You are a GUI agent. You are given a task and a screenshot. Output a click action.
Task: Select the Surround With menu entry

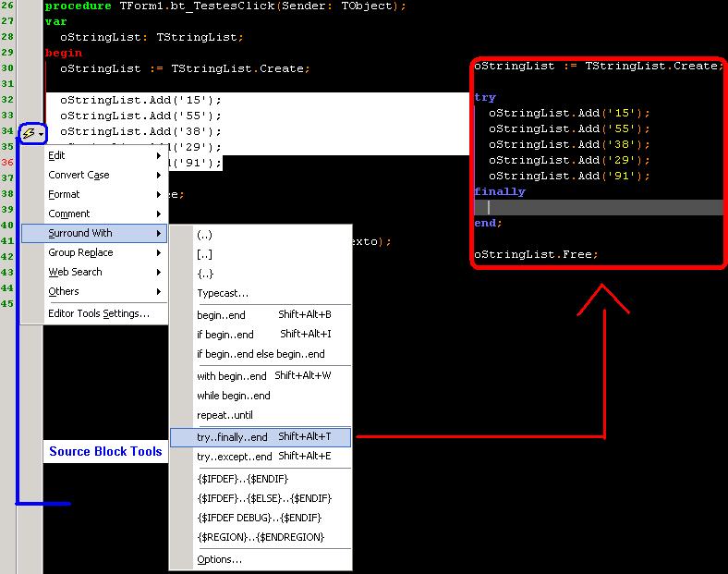pos(95,233)
